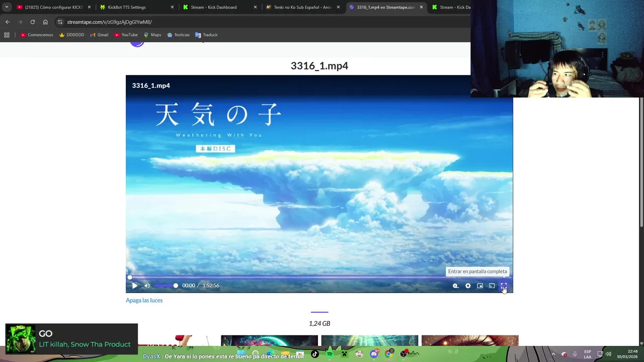
Task: Open the TikTok taskbar icon
Action: click(315, 354)
